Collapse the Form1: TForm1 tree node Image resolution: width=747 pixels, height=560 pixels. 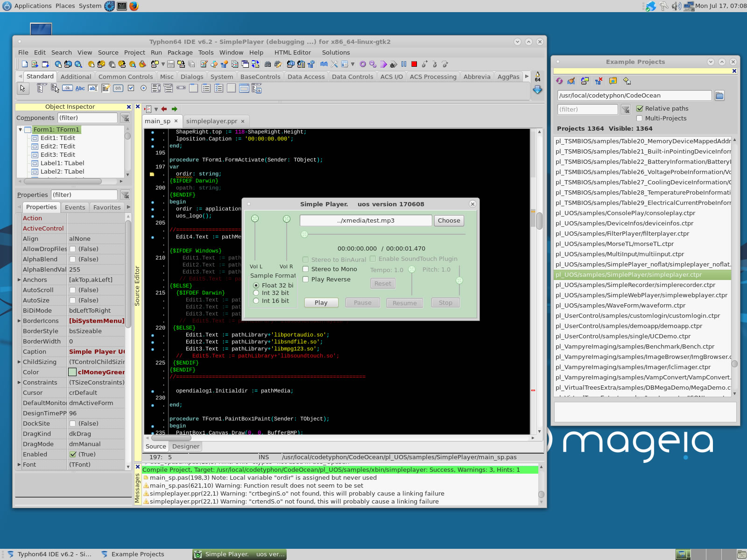tap(21, 130)
